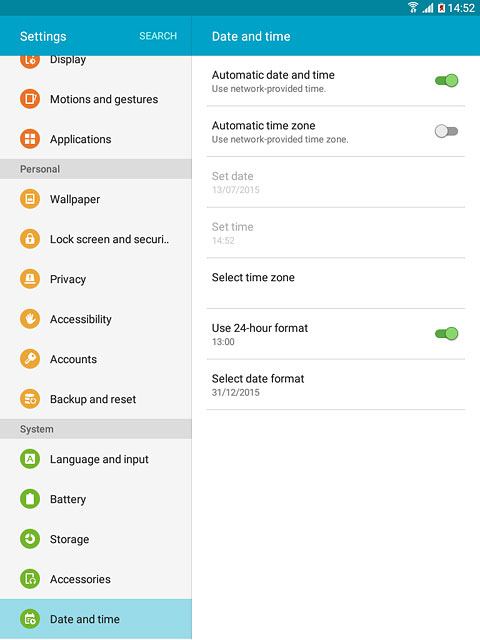This screenshot has height=640, width=480.
Task: Open Lock screen and security padlock icon
Action: pos(30,239)
